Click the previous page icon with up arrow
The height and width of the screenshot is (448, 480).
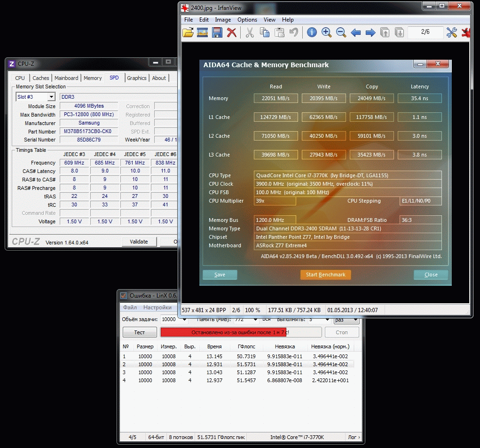coord(385,32)
